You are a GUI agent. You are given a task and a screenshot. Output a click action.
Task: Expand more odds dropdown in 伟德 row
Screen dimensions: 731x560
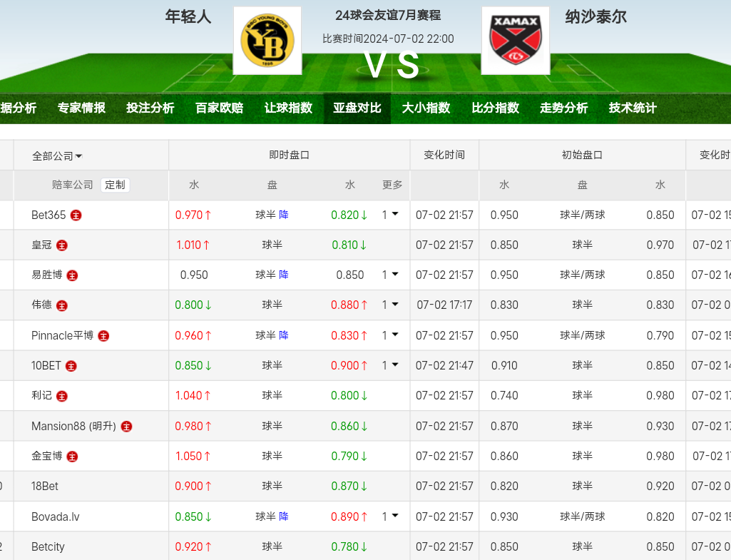(x=390, y=305)
